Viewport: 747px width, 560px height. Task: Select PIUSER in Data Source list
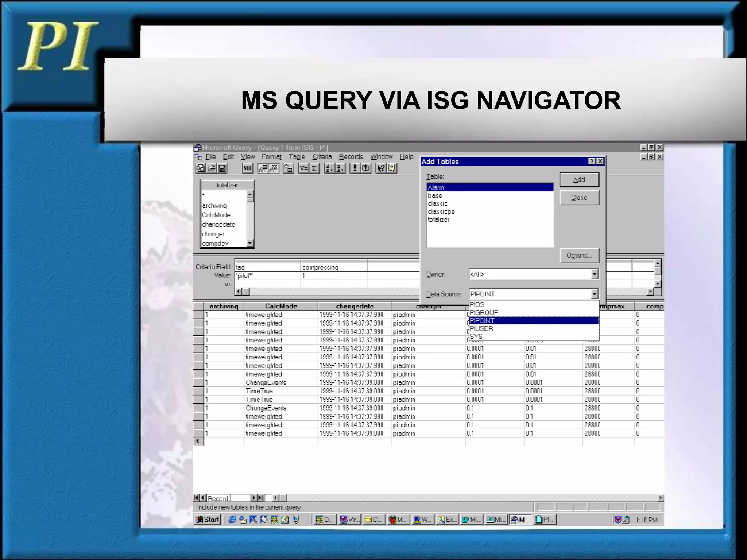[x=534, y=328]
